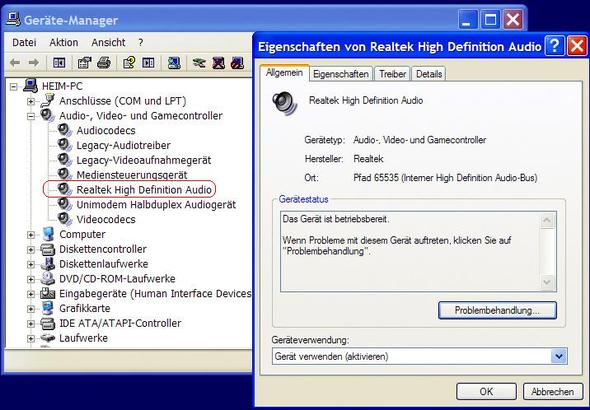Click the Audiocodecs speaker icon
The height and width of the screenshot is (410, 590).
65,130
